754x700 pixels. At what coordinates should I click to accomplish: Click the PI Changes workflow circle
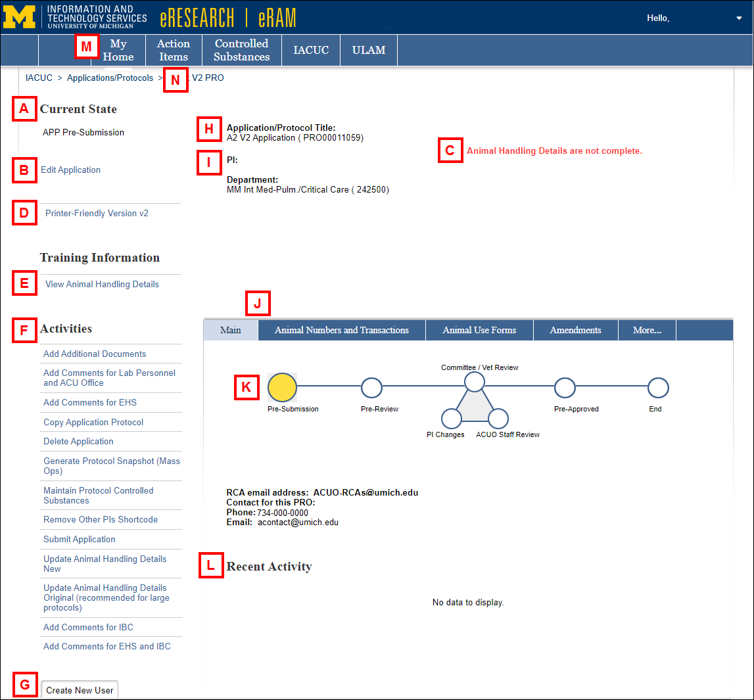point(451,418)
